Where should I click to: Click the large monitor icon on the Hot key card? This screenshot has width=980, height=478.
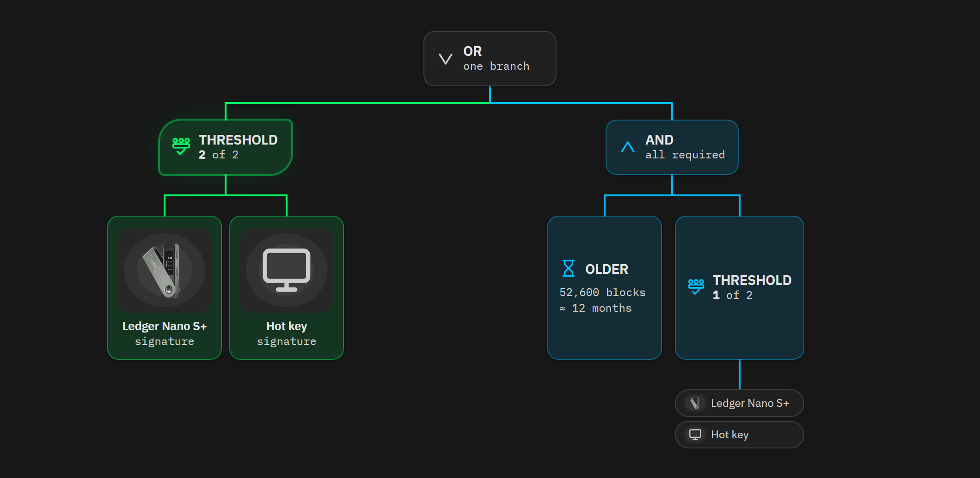pyautogui.click(x=287, y=270)
